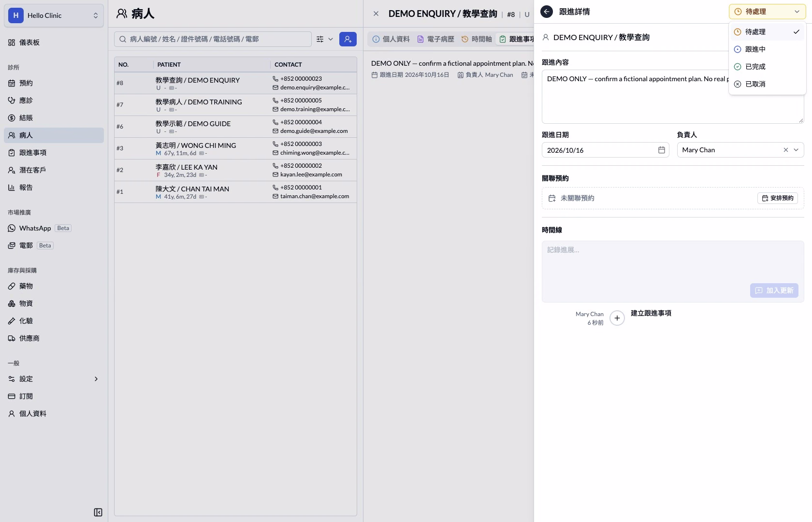The image size is (812, 522).
Task: Open 物資 supplies page
Action: coord(54,304)
